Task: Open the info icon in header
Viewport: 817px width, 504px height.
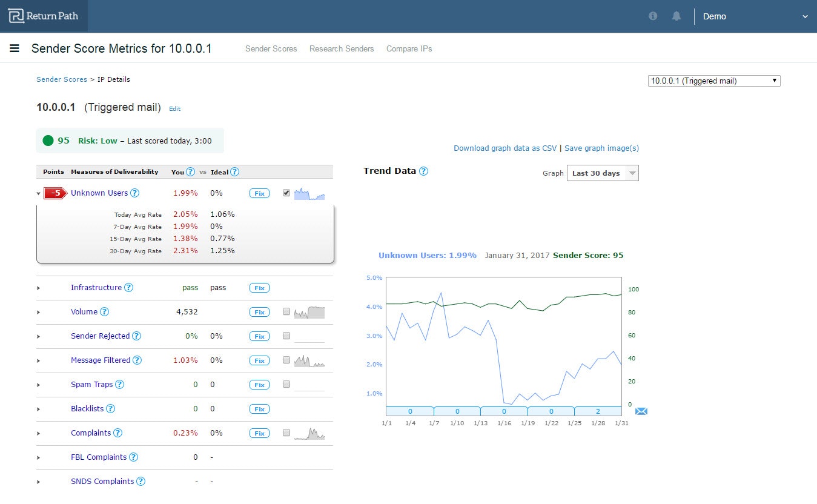Action: pyautogui.click(x=653, y=16)
